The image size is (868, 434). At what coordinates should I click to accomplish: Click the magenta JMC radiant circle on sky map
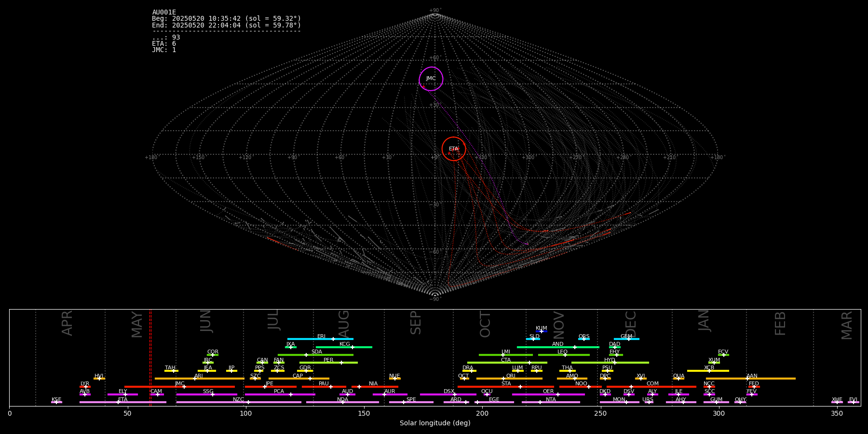(431, 79)
